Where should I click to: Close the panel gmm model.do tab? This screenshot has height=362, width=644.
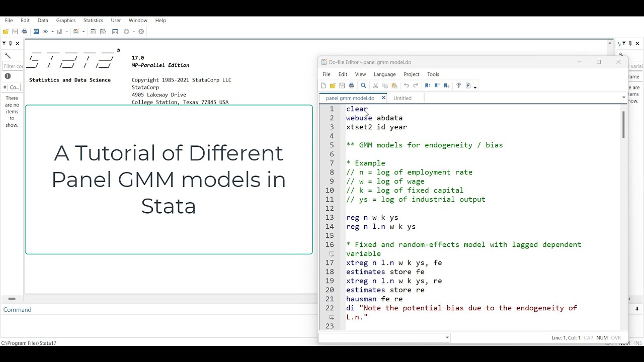pos(383,98)
